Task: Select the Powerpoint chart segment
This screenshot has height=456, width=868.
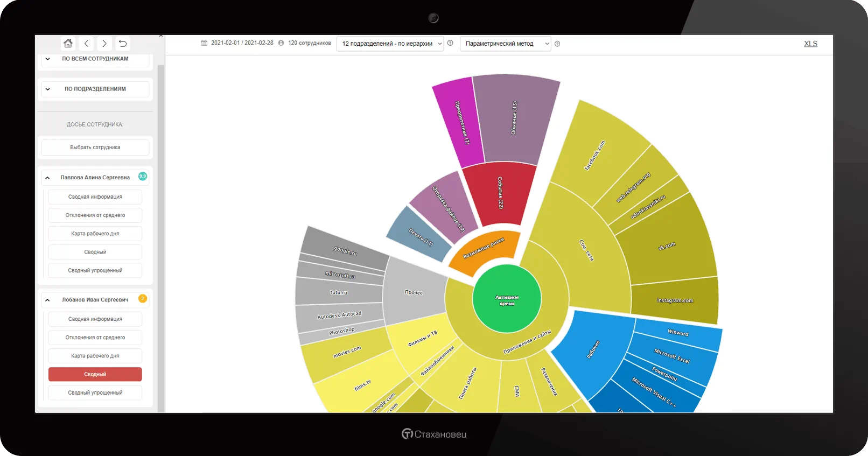Action: 664,374
